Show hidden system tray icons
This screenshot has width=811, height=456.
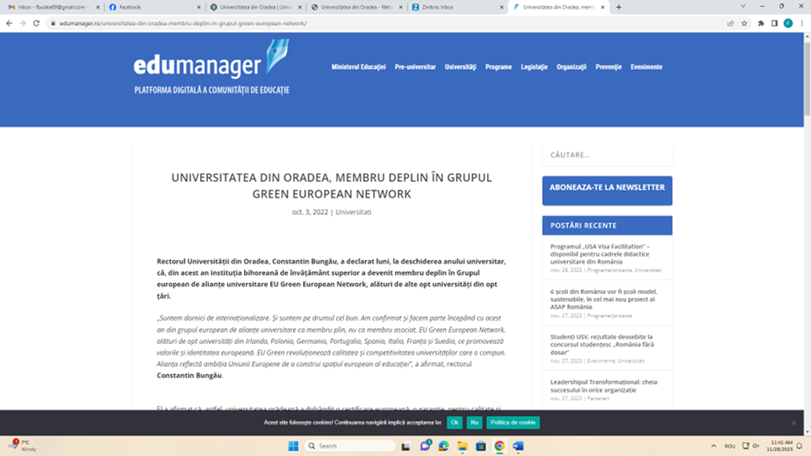click(x=713, y=446)
